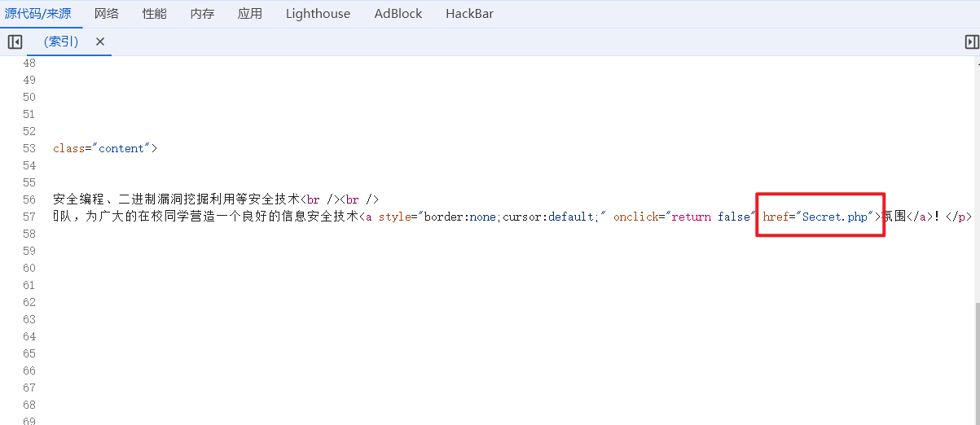Click line number 53 in the gutter

point(29,148)
